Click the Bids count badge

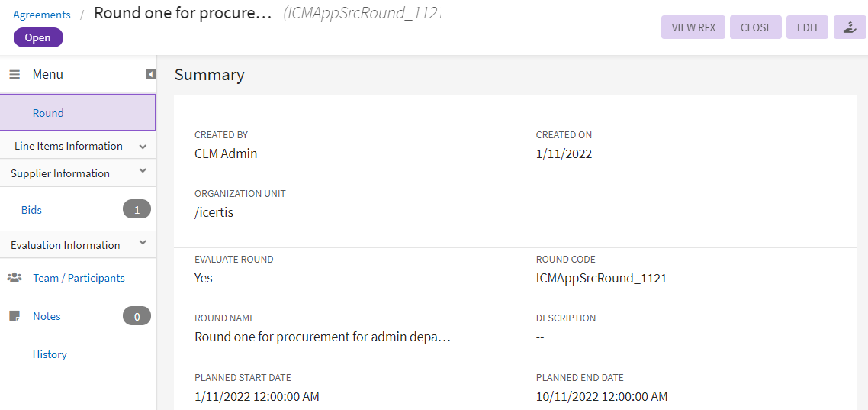pos(137,209)
